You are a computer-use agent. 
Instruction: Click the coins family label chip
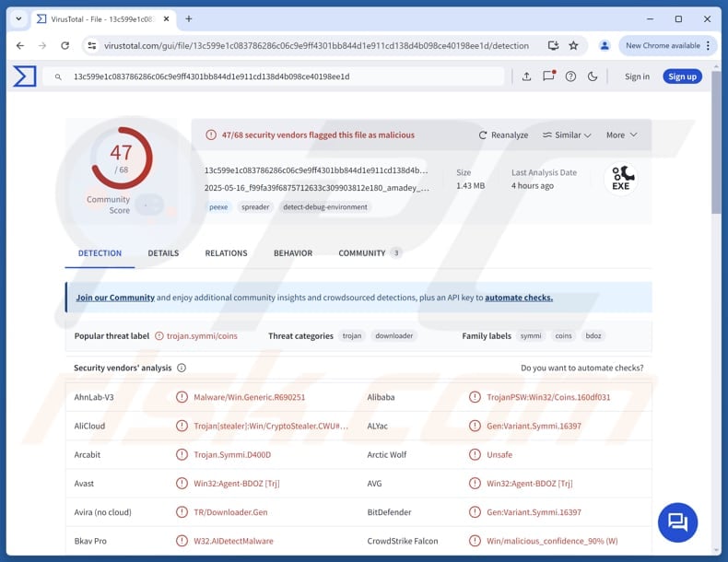[x=563, y=335]
